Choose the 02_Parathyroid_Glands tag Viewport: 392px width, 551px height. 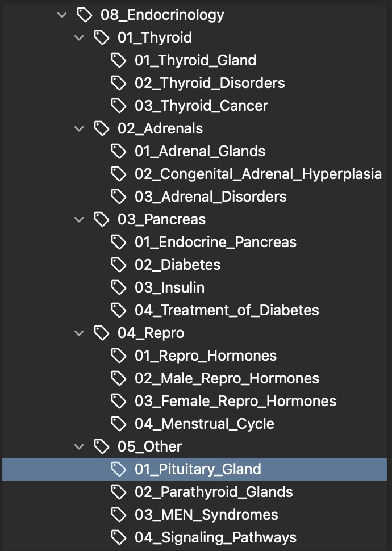pos(214,492)
